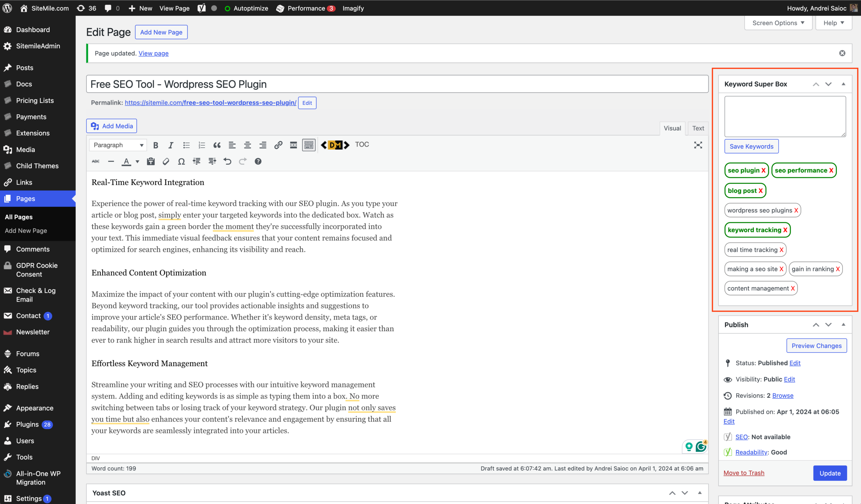
Task: Click WordPress logo in admin bar
Action: [7, 8]
